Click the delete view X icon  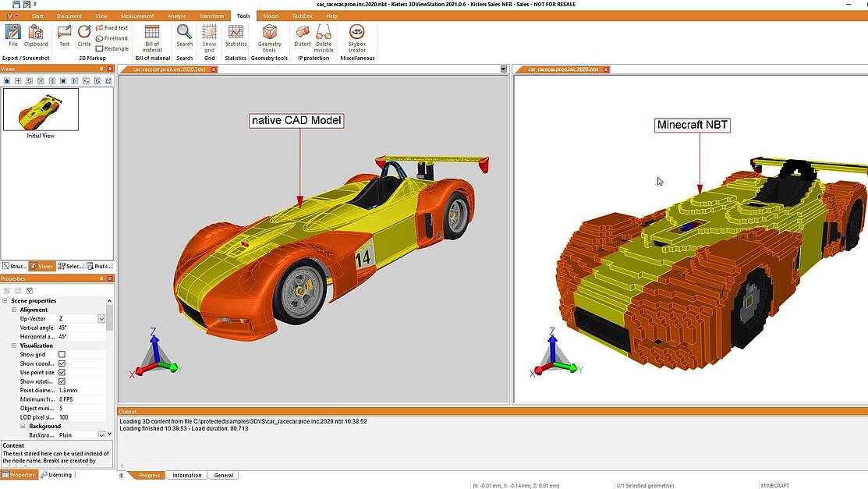[x=41, y=81]
